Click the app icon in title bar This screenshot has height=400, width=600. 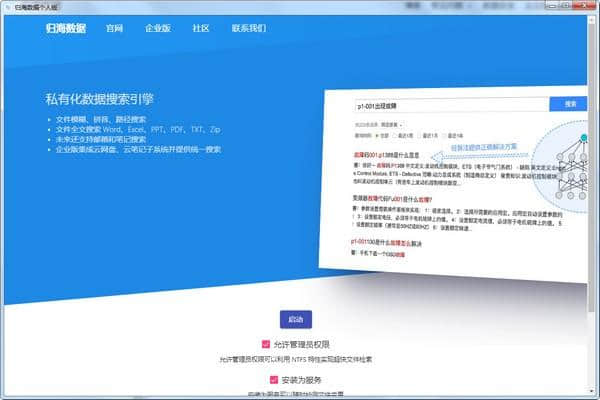pyautogui.click(x=7, y=6)
